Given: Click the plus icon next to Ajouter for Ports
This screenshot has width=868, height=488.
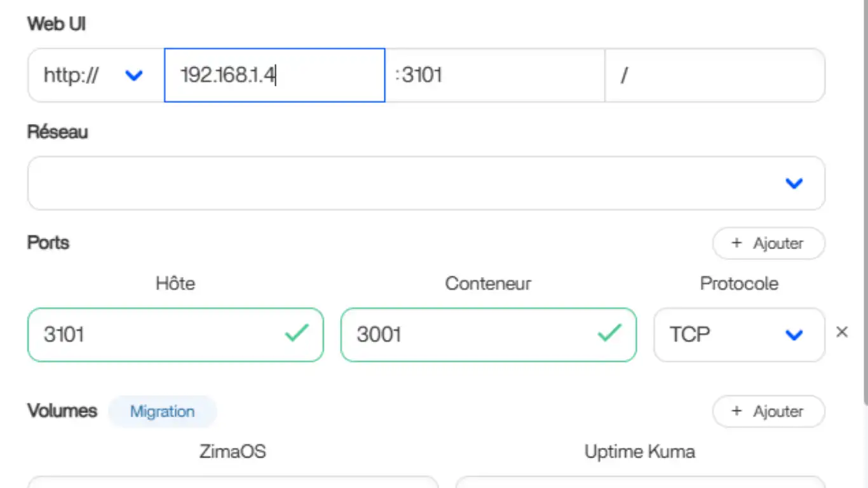Looking at the screenshot, I should [x=736, y=243].
